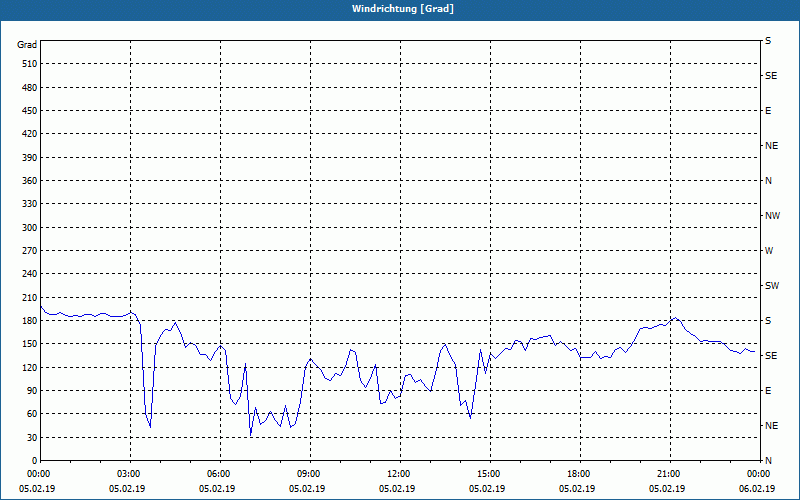The image size is (800, 500).
Task: Select the y-axis value "180"
Action: coord(30,321)
